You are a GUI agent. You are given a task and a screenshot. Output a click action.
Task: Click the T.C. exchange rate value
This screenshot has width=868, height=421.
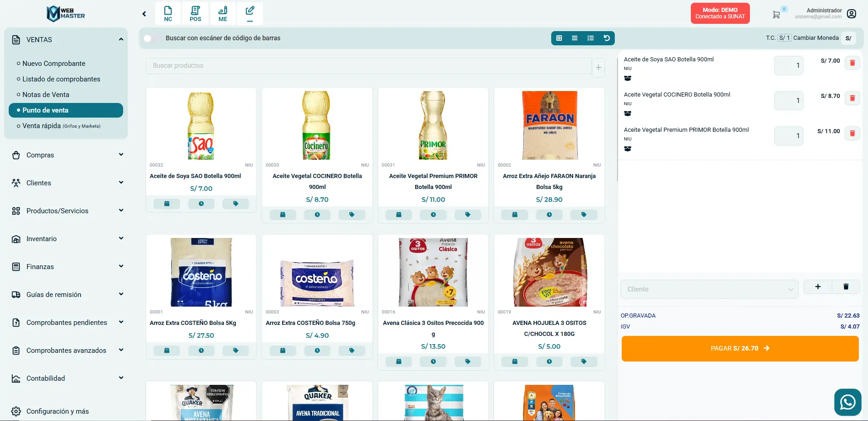point(785,38)
